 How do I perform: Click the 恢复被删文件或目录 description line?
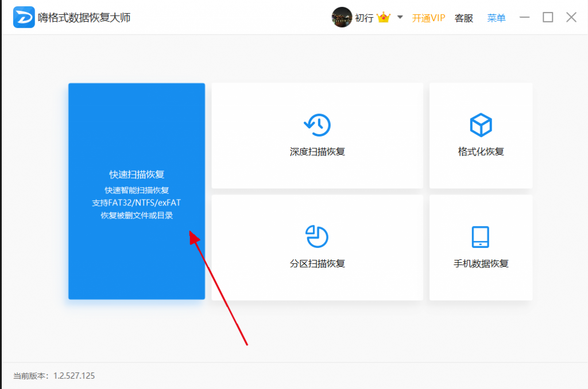pyautogui.click(x=137, y=216)
